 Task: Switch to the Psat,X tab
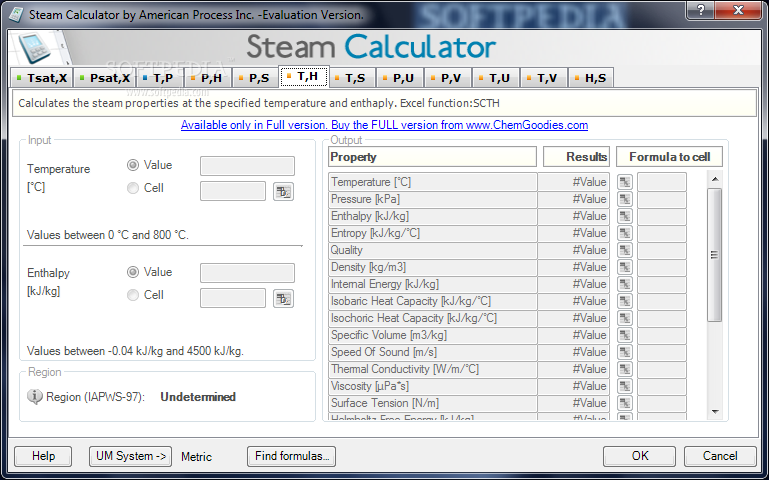[x=104, y=78]
